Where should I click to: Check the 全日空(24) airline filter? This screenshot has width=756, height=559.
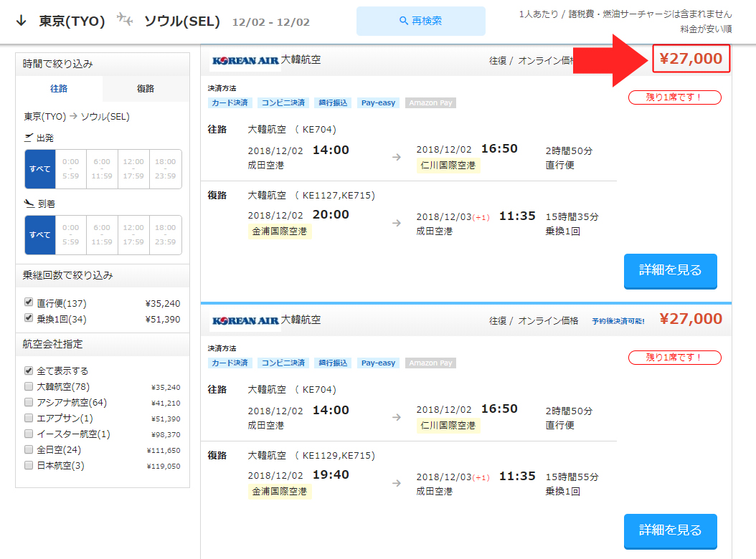(x=29, y=449)
